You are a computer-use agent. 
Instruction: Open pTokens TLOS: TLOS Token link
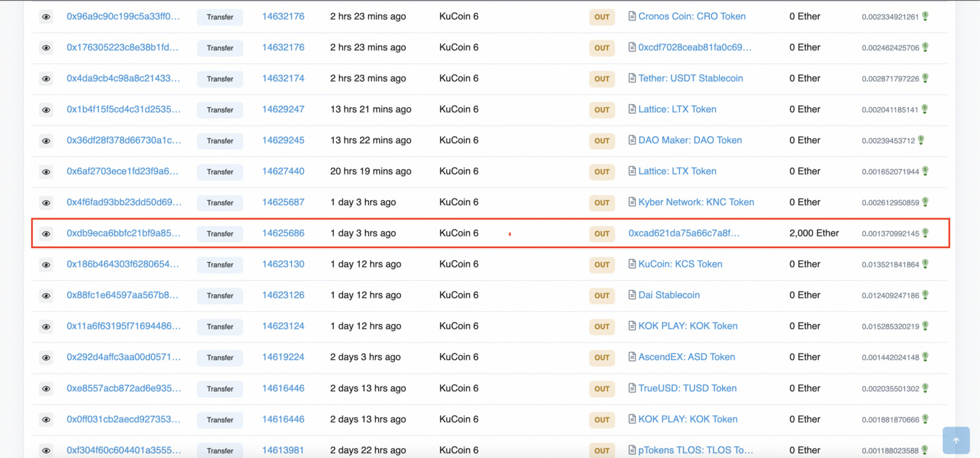coord(696,450)
